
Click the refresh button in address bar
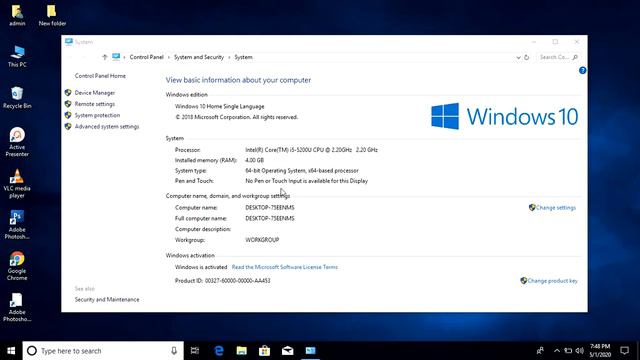pyautogui.click(x=527, y=57)
